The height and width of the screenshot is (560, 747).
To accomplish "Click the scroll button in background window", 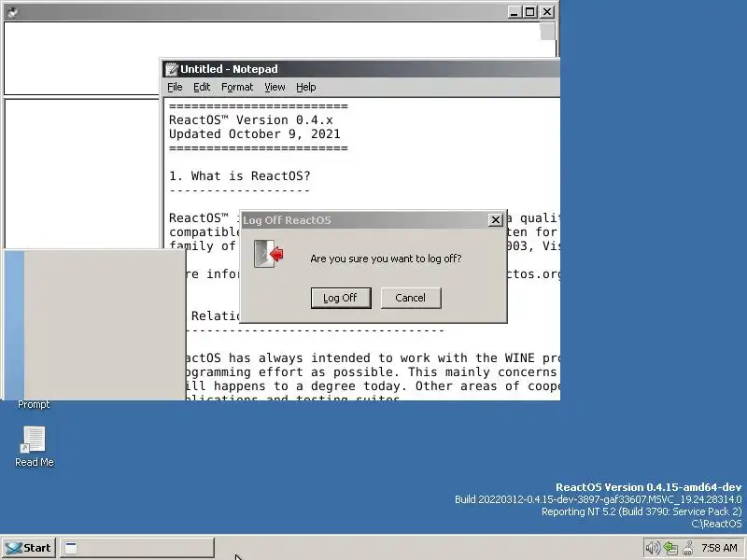I will pos(547,32).
